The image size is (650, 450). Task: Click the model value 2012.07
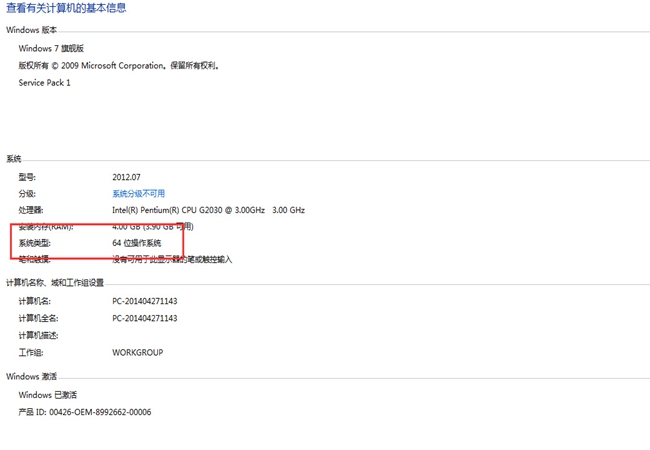pyautogui.click(x=126, y=177)
